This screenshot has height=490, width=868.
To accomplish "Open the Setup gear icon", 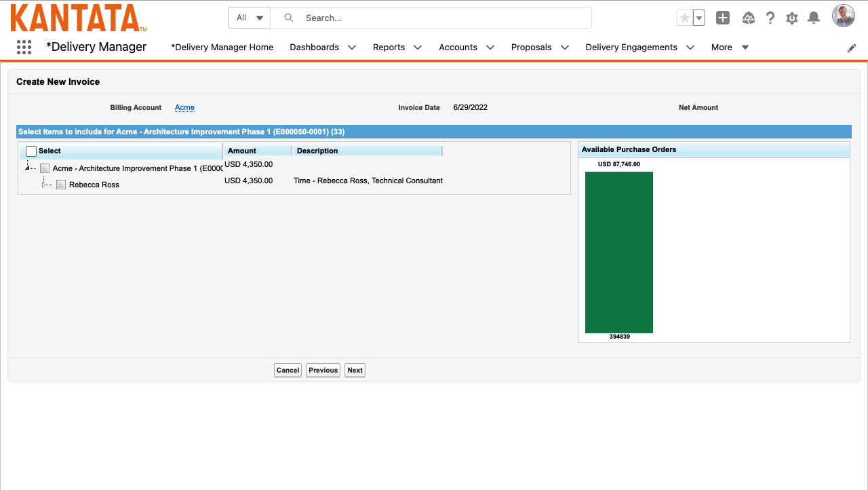I will (792, 18).
